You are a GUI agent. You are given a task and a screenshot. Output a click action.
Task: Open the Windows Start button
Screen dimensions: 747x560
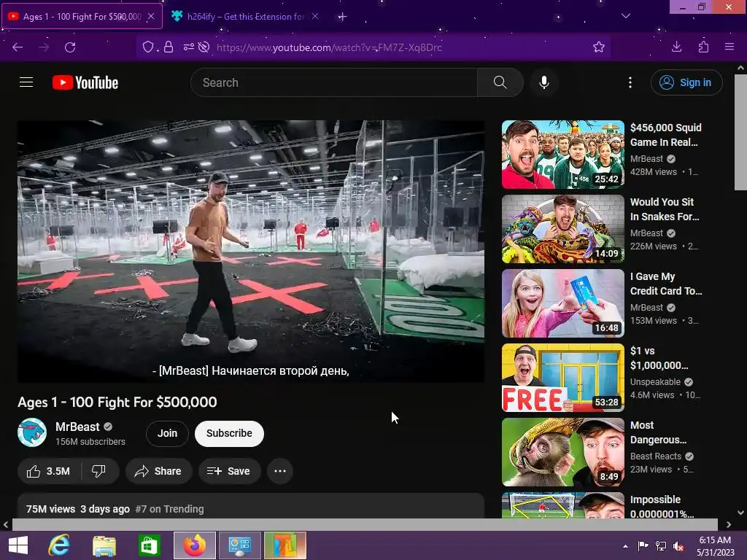click(18, 545)
